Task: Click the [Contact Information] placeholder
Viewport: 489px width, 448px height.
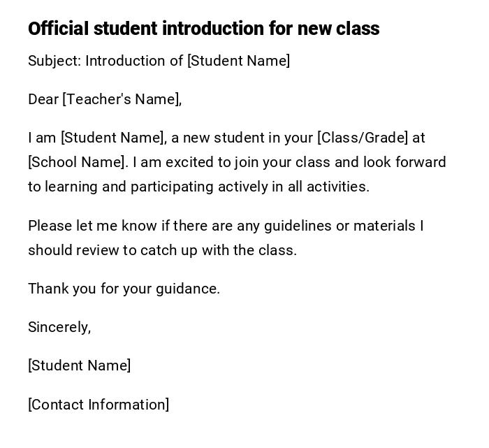Action: (98, 405)
